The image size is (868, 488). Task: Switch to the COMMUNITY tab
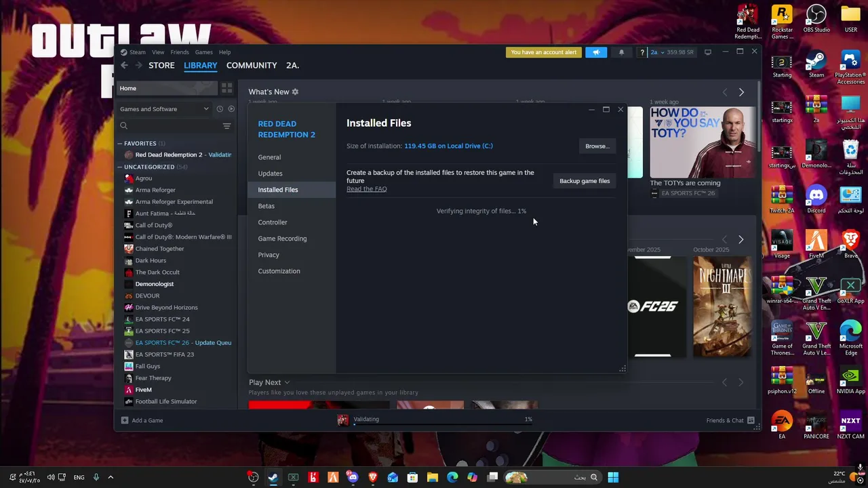click(x=252, y=65)
